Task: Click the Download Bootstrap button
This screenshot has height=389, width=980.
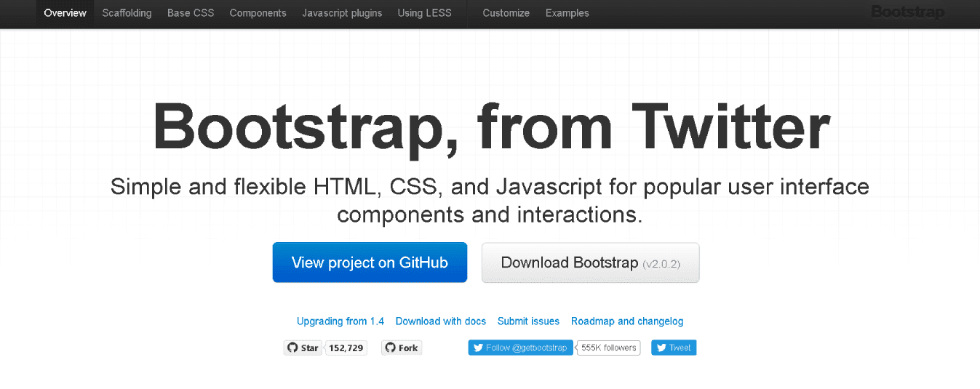Action: point(591,262)
